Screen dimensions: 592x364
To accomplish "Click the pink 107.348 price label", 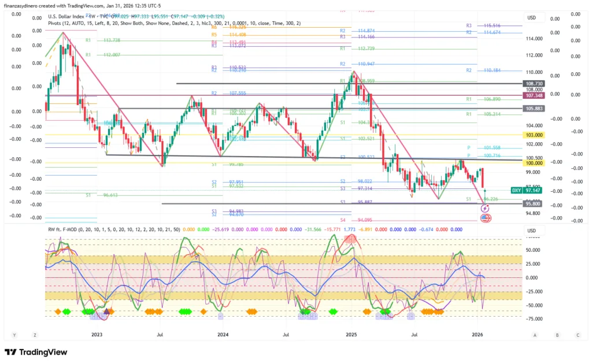I will click(532, 95).
